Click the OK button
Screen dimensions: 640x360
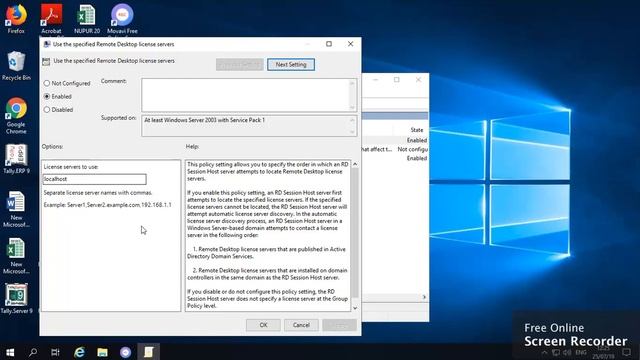(x=263, y=325)
